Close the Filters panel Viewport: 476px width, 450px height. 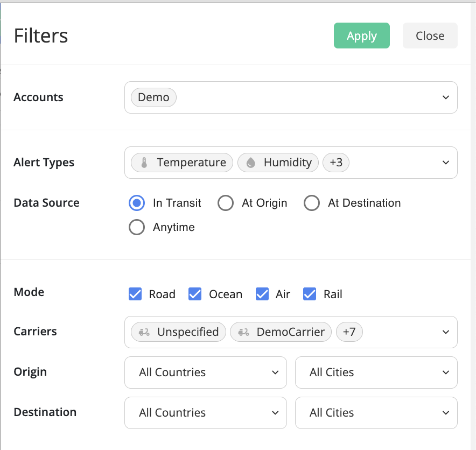[430, 36]
